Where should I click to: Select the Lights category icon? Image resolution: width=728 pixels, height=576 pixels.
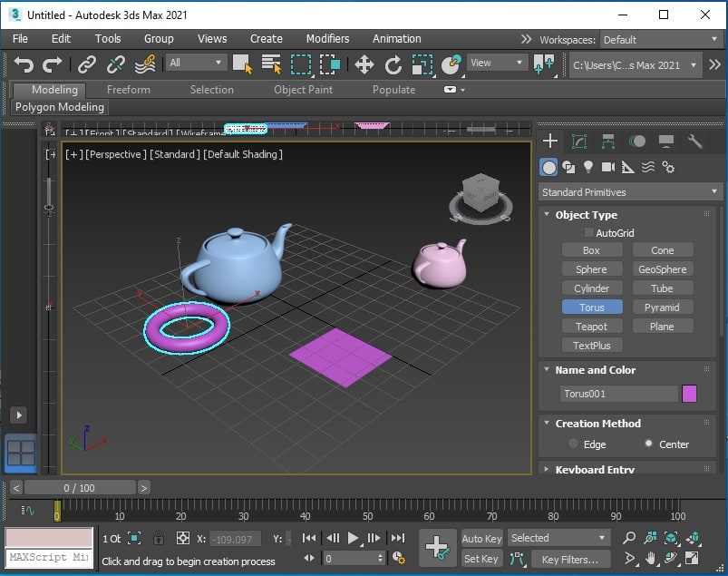click(x=588, y=167)
